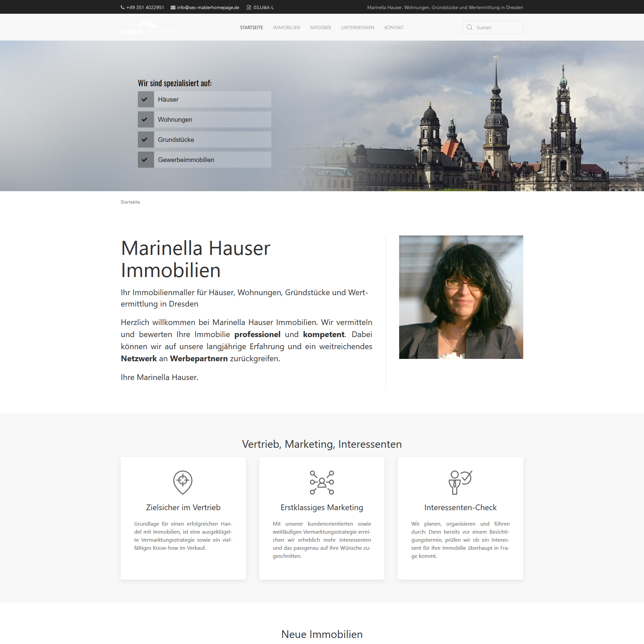Click the makler Homepage logo
Image resolution: width=644 pixels, height=644 pixels.
[148, 28]
